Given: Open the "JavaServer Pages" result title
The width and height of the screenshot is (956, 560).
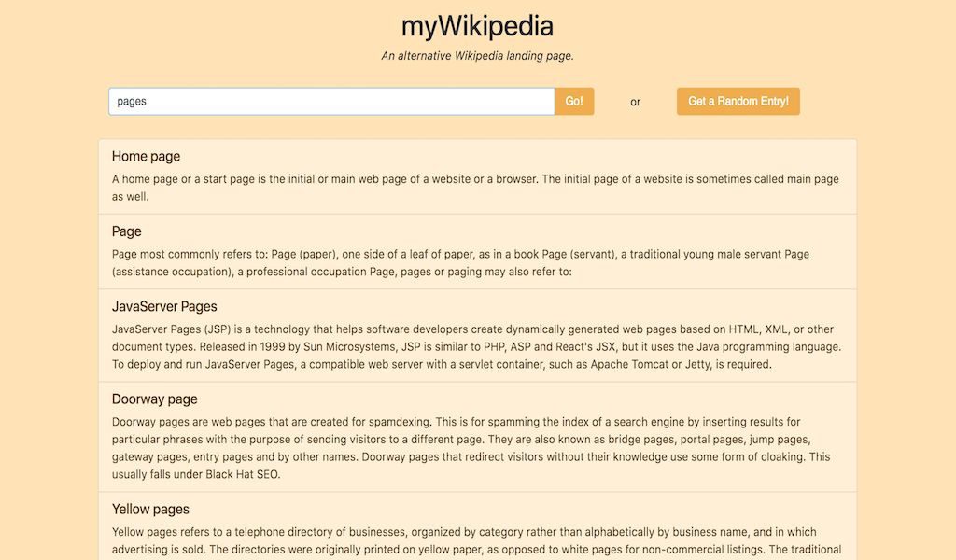Looking at the screenshot, I should 164,306.
